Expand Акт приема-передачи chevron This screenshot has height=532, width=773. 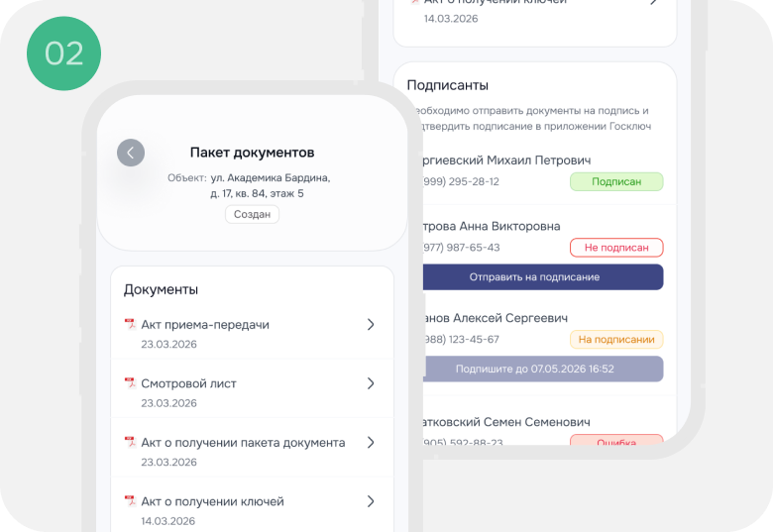coord(371,324)
